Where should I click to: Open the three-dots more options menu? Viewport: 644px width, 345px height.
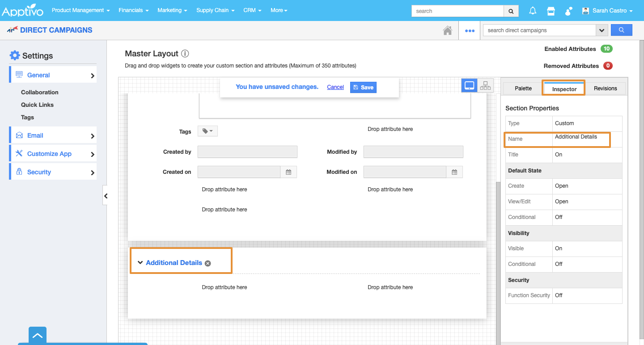click(x=470, y=30)
